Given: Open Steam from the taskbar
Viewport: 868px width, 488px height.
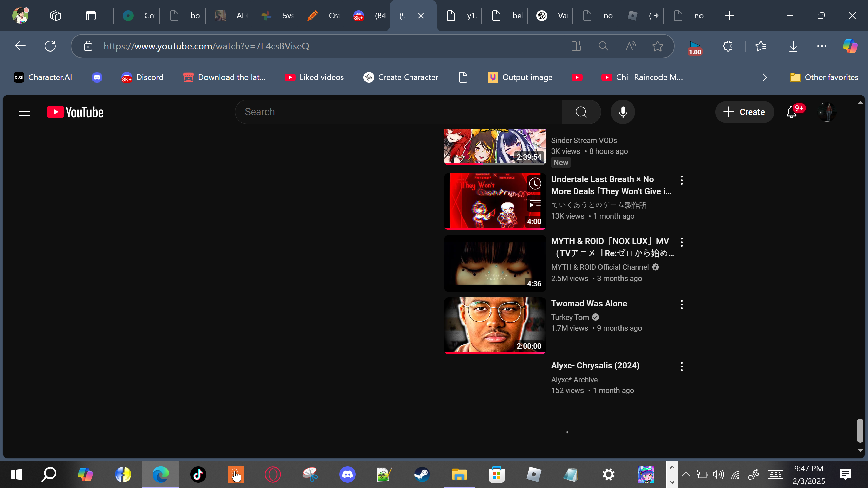Looking at the screenshot, I should pos(422,474).
